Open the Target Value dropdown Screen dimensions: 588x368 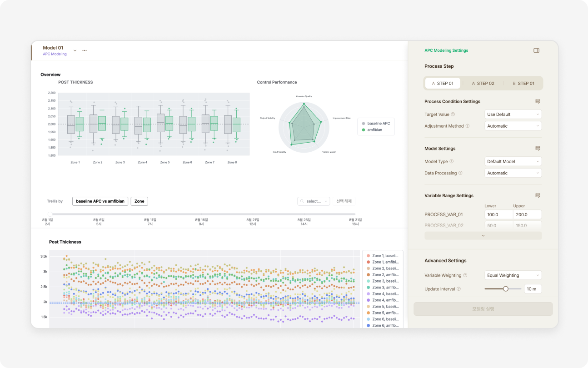click(x=513, y=114)
